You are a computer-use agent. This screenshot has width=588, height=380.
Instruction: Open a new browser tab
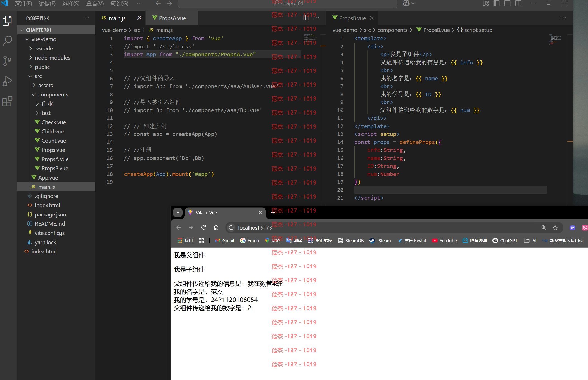(x=273, y=213)
